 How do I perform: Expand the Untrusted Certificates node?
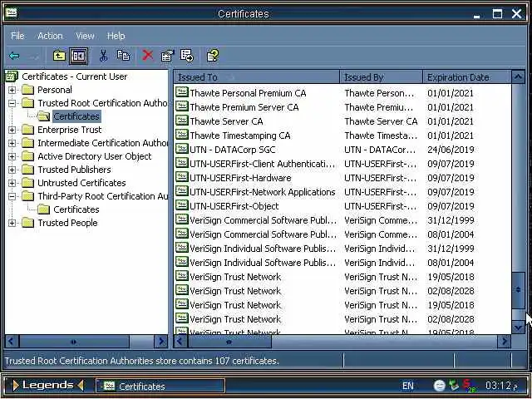coord(12,183)
